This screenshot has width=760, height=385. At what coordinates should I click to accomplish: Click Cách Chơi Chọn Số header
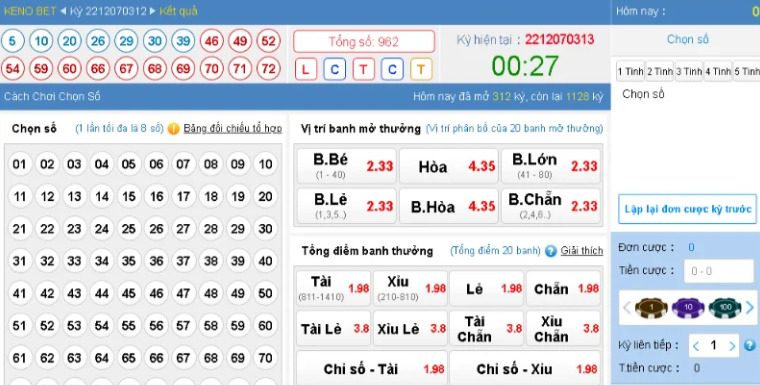(52, 96)
